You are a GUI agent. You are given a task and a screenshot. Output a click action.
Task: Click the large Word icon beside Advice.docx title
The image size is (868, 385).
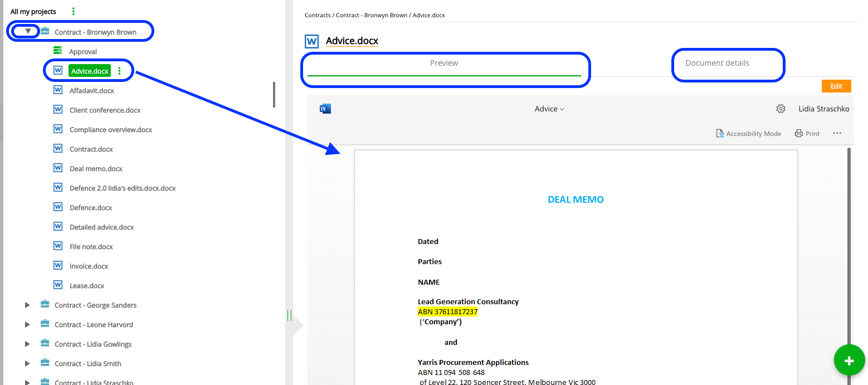[311, 41]
